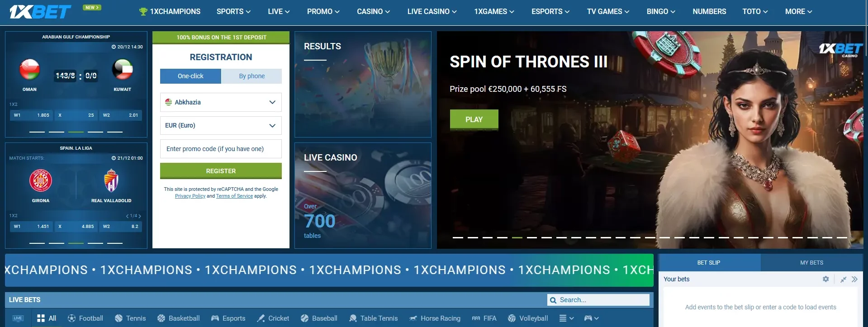Expand the MORE menu in top navigation

pyautogui.click(x=798, y=12)
